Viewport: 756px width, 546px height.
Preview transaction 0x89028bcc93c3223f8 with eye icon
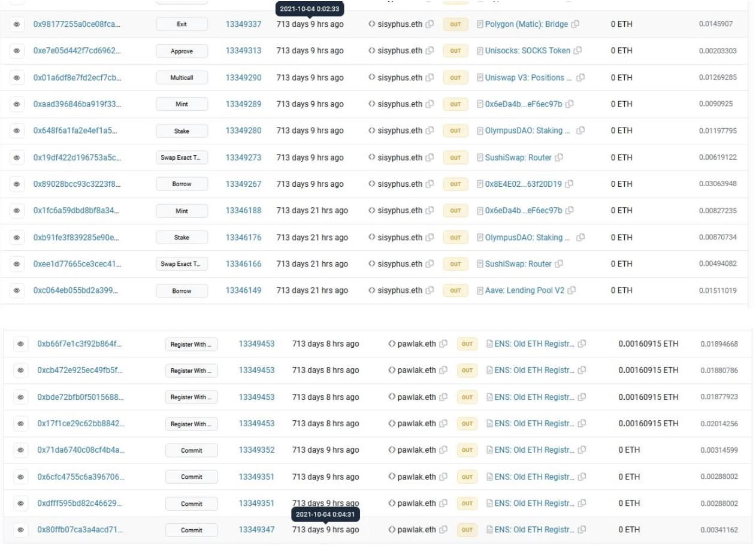pos(17,184)
